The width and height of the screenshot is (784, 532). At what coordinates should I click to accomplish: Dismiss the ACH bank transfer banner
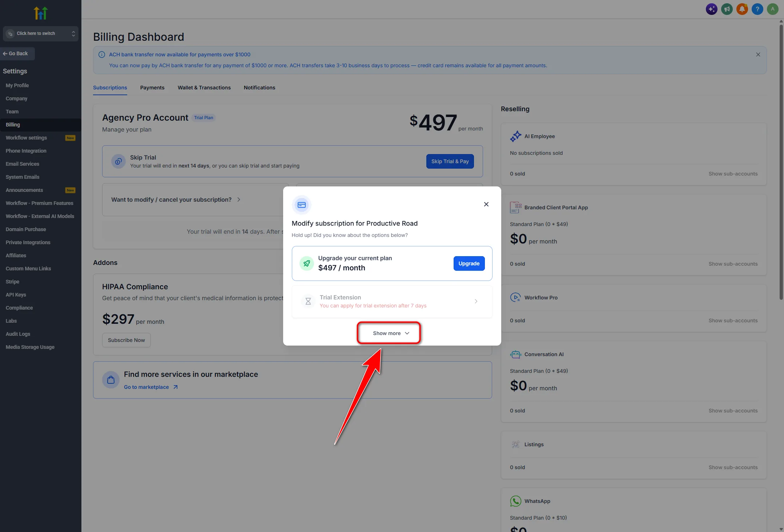758,55
